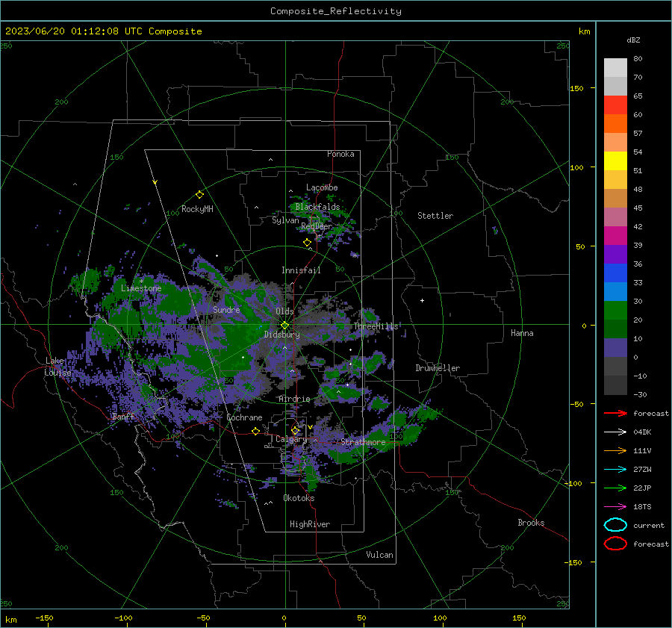Screen dimensions: 672x628
Task: Click the Lacombe map label
Action: [322, 187]
